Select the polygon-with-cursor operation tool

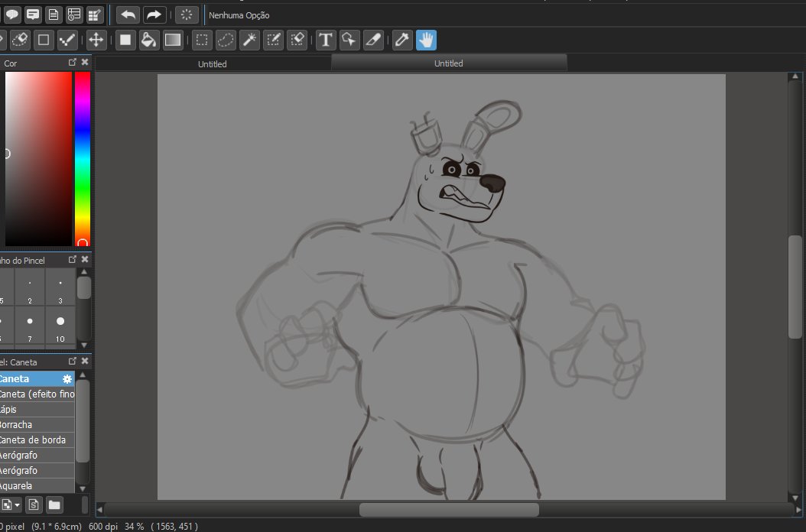[349, 40]
